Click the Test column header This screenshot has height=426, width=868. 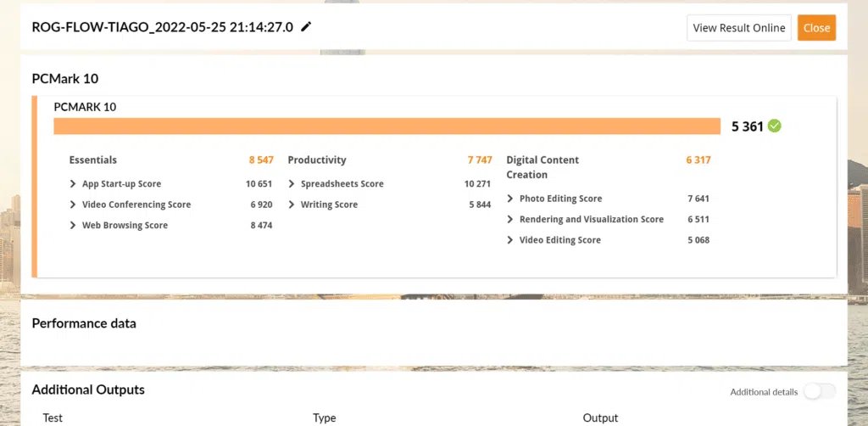47,418
